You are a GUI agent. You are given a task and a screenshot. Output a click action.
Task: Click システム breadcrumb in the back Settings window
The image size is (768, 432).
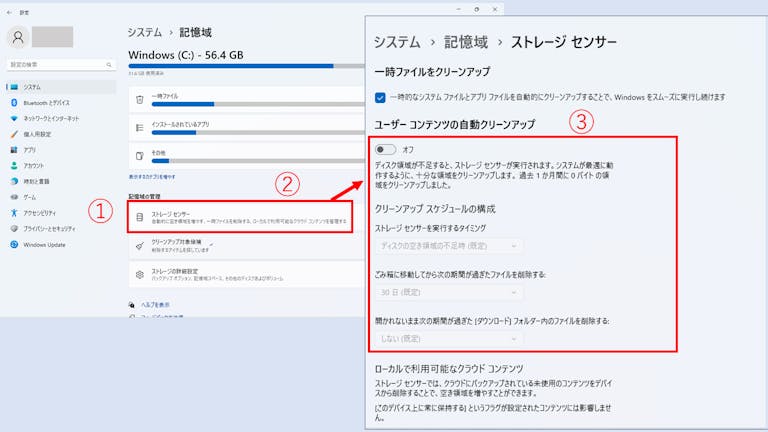pos(144,32)
